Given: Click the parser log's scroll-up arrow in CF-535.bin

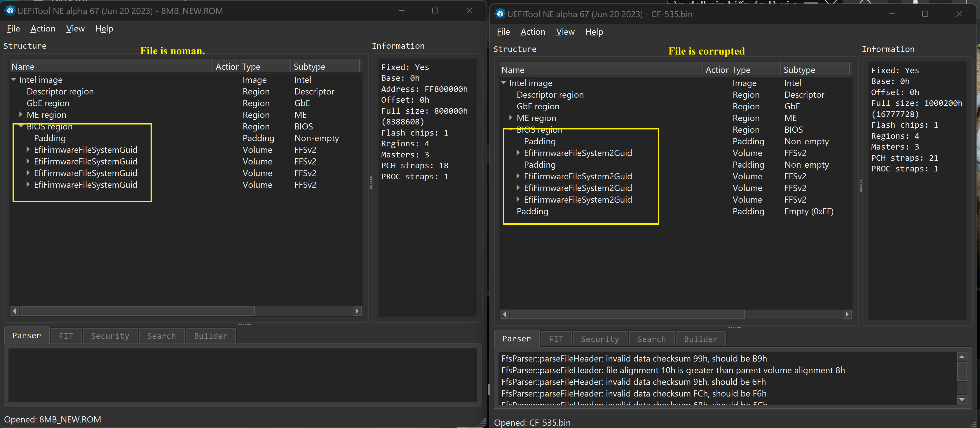Looking at the screenshot, I should coord(962,357).
